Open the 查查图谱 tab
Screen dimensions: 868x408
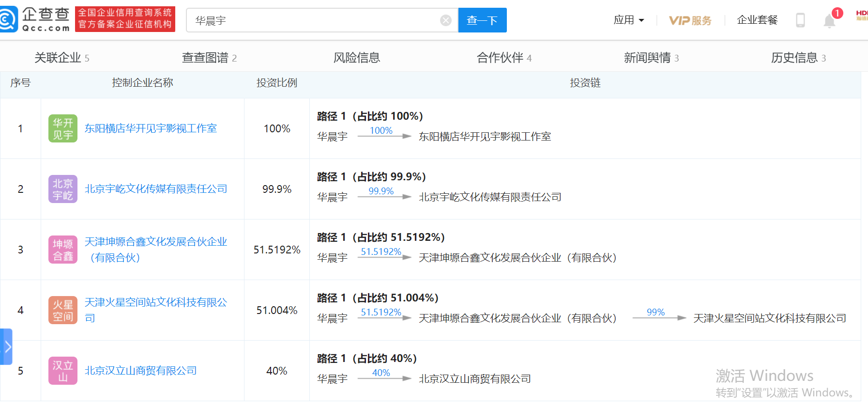pos(209,58)
